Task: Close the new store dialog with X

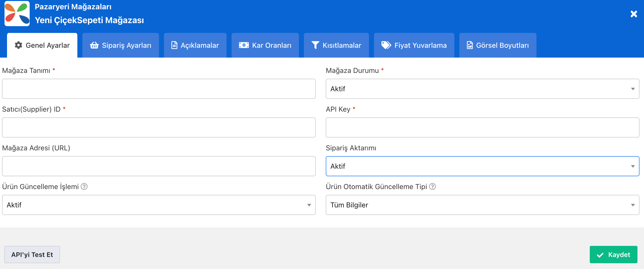Action: [x=634, y=14]
